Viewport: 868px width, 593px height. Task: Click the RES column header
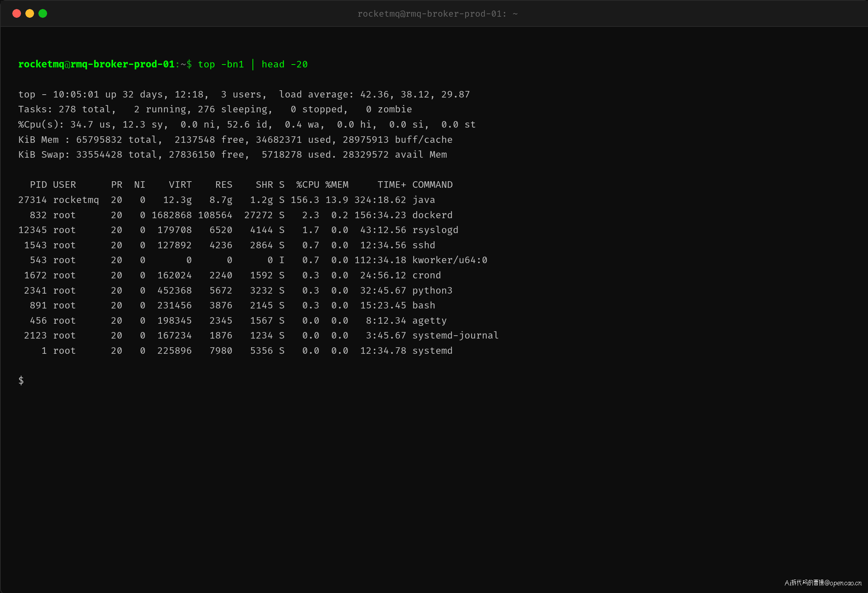(x=224, y=184)
